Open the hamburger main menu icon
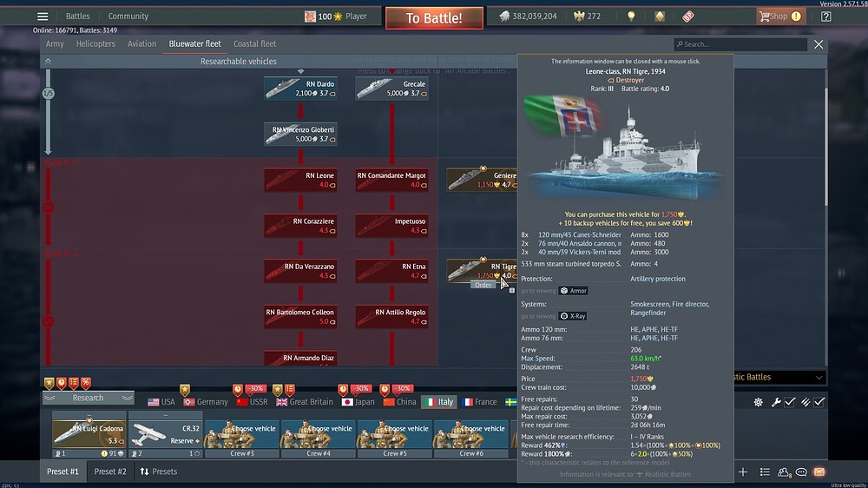 (43, 16)
